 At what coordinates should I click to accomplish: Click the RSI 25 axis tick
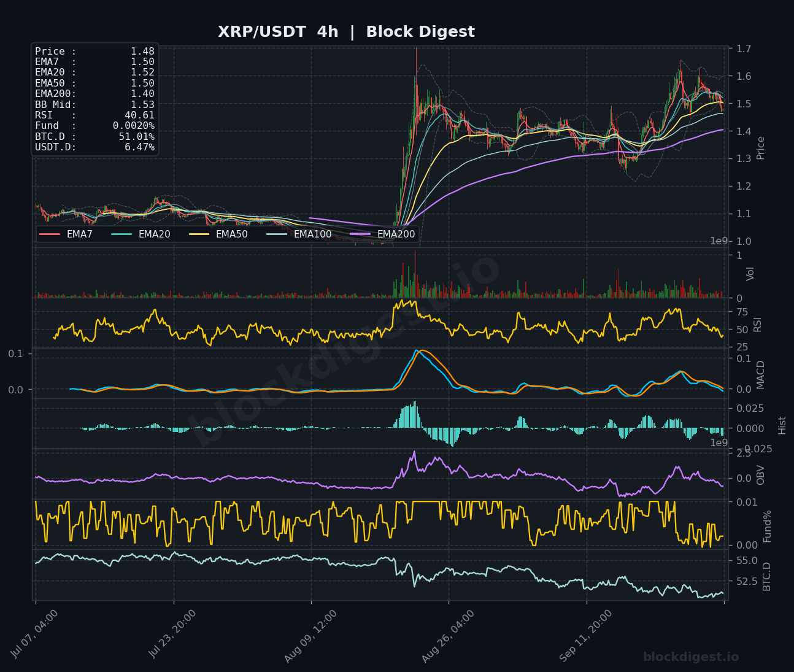point(742,347)
